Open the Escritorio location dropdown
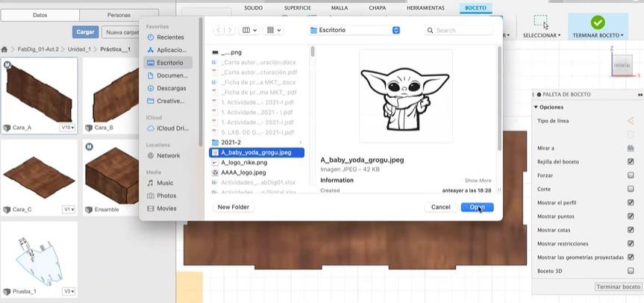644x303 pixels. 354,30
